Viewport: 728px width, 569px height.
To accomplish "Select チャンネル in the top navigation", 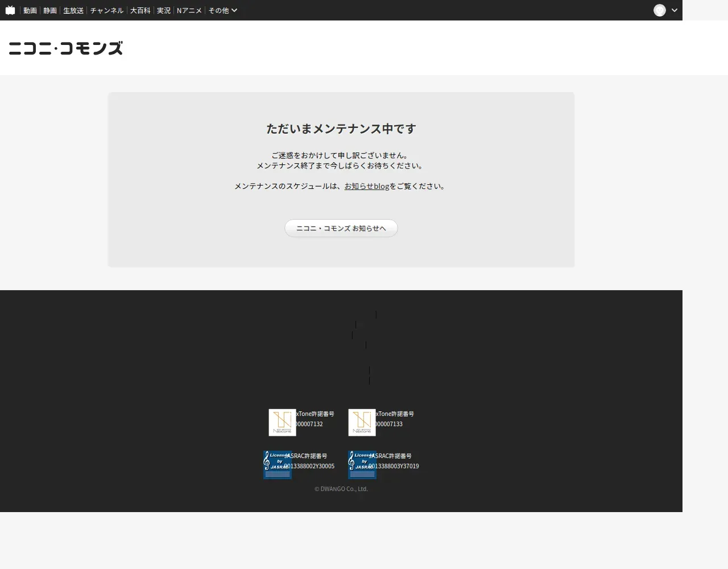I will (x=107, y=10).
